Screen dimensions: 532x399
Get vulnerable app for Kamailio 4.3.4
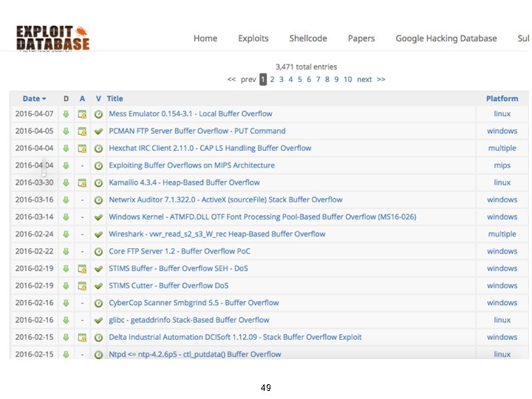[x=82, y=183]
